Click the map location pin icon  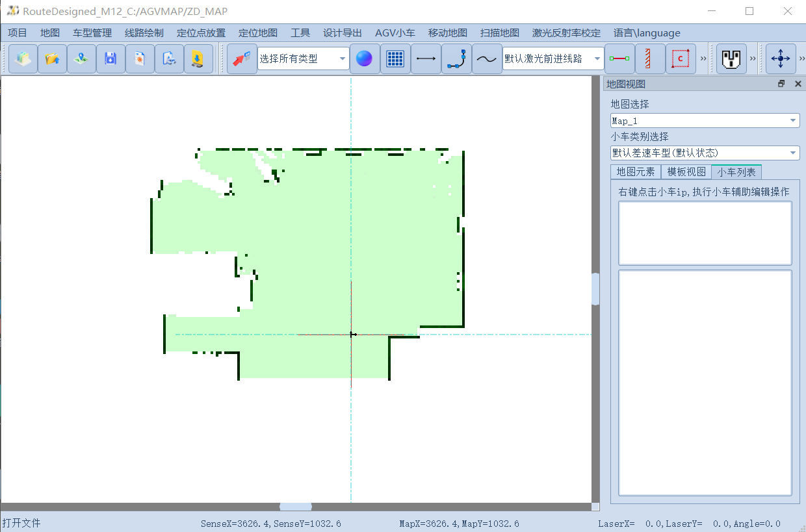81,59
